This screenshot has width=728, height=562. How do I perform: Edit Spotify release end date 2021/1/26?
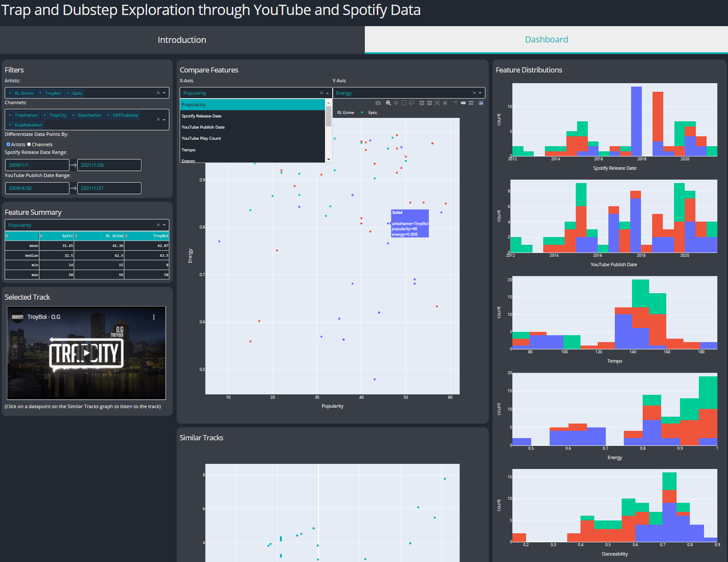click(x=109, y=165)
